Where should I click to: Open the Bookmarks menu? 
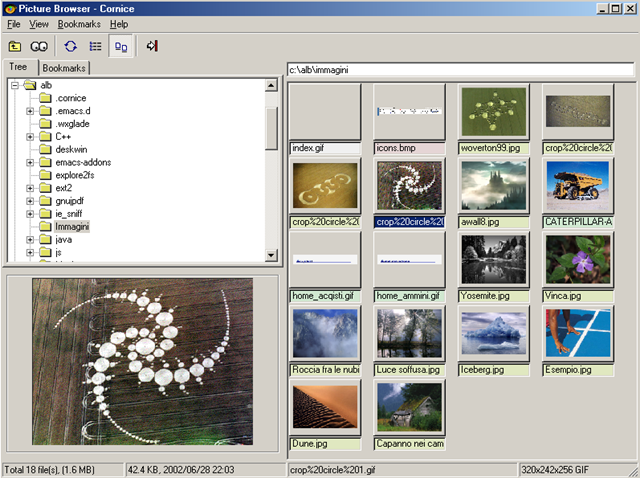click(79, 23)
